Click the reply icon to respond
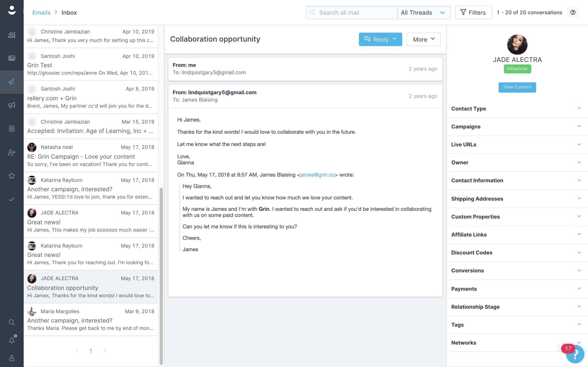Image resolution: width=588 pixels, height=367 pixels. (x=367, y=39)
